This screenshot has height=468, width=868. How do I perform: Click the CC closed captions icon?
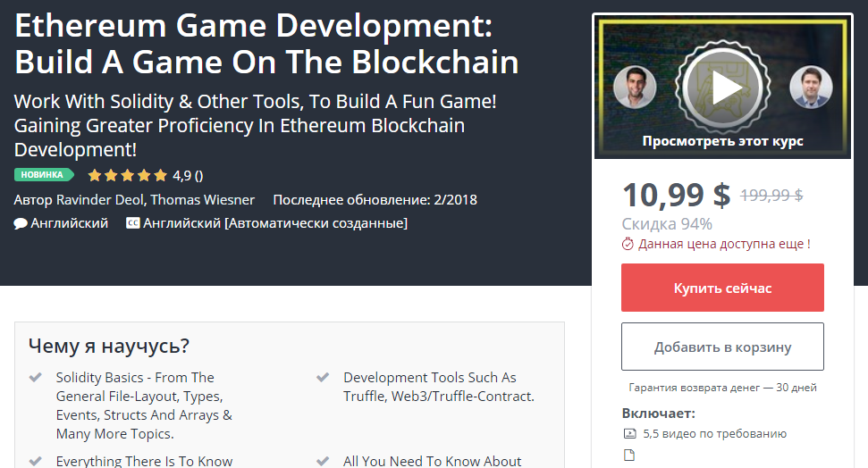(x=132, y=223)
